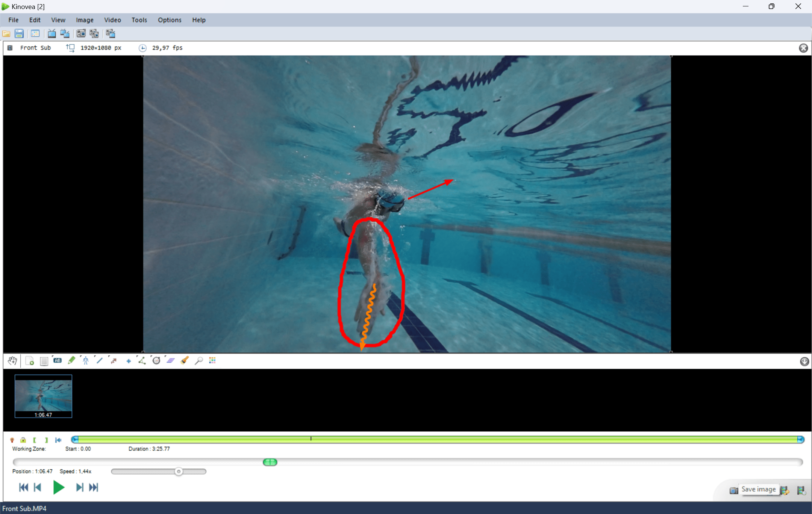The image size is (812, 514).
Task: Select the Line tool
Action: point(100,360)
